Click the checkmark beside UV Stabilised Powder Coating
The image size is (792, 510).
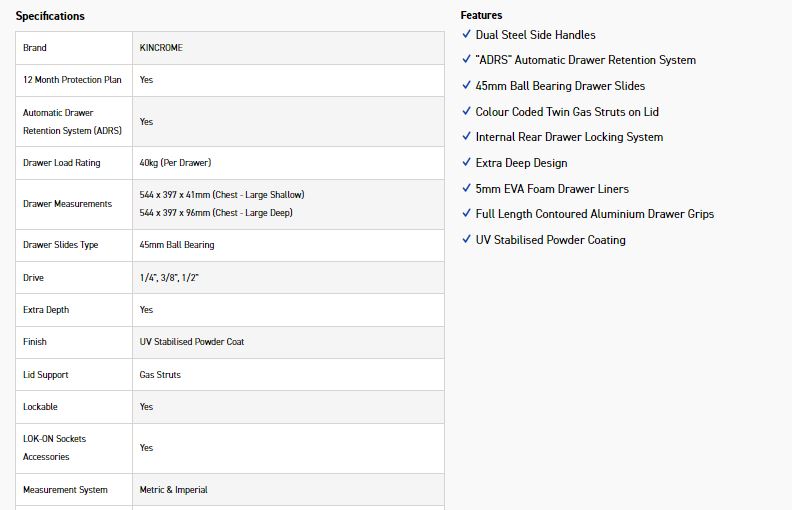(x=466, y=239)
